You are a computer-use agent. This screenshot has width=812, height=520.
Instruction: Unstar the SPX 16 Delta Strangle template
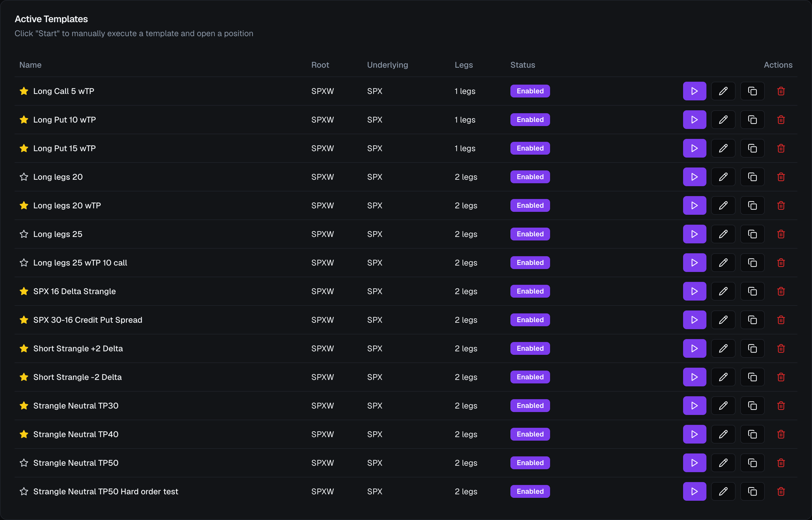24,291
